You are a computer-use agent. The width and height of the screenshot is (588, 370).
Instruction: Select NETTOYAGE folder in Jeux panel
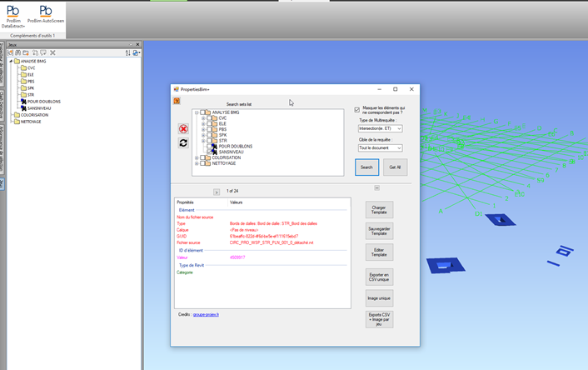pos(27,122)
